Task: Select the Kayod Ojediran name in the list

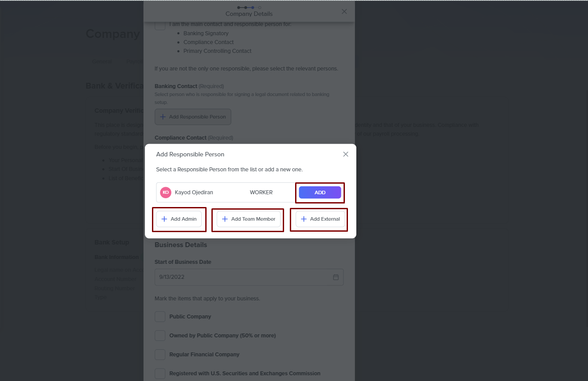Action: coord(194,192)
